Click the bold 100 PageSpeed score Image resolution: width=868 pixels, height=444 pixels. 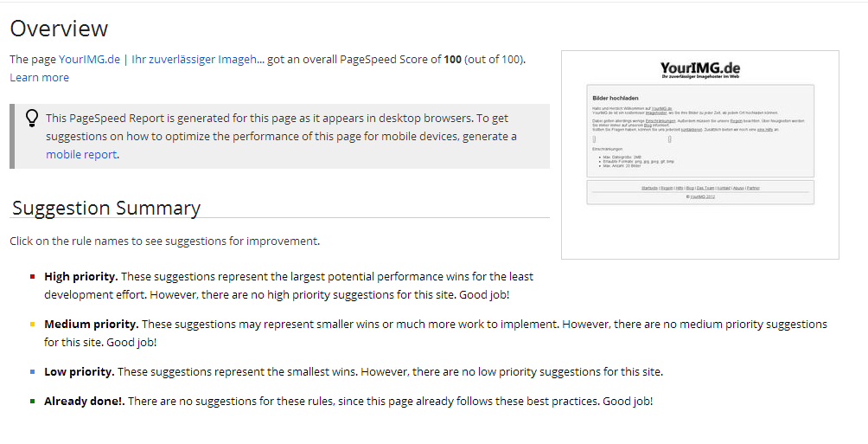[452, 60]
